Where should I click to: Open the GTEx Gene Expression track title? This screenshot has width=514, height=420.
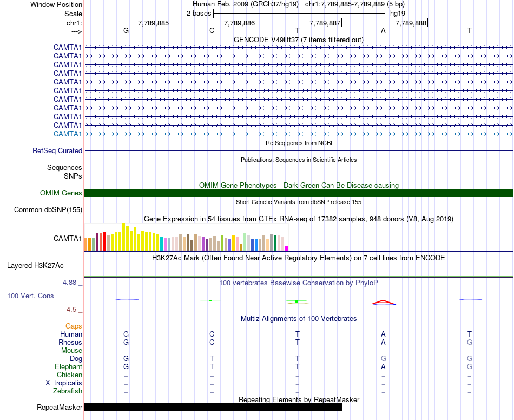pyautogui.click(x=299, y=219)
